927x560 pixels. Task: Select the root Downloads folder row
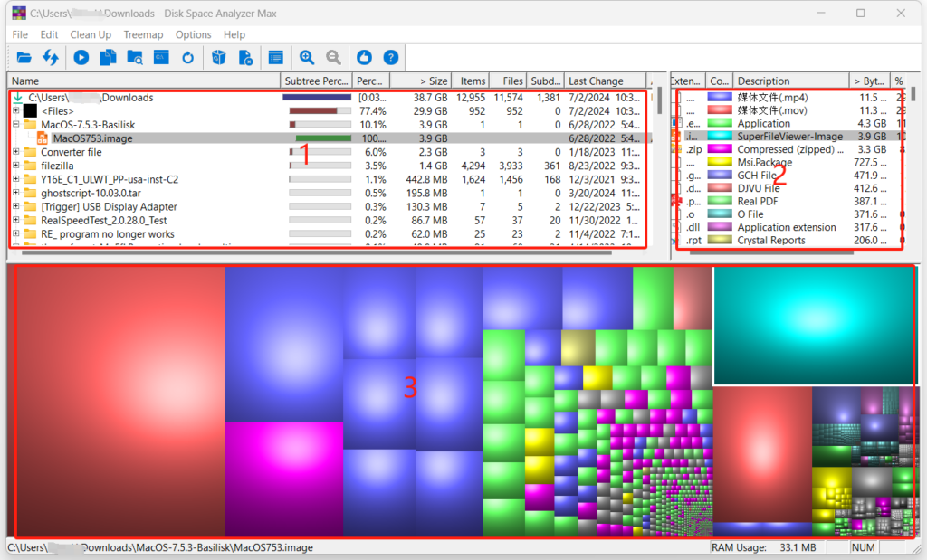click(x=331, y=98)
